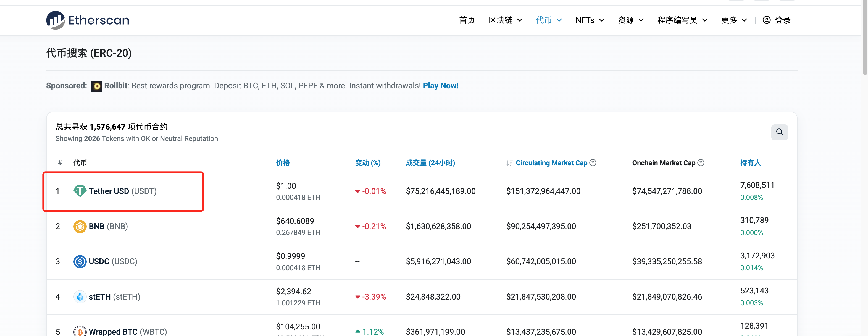Screen dimensions: 868x336
Task: Expand the 区块链 dropdown menu
Action: click(506, 20)
